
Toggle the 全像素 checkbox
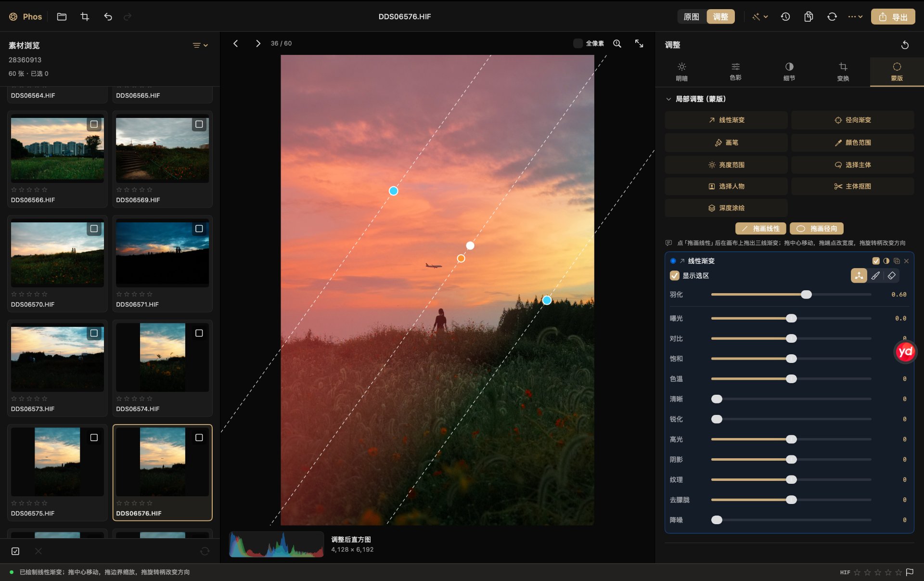(x=578, y=43)
